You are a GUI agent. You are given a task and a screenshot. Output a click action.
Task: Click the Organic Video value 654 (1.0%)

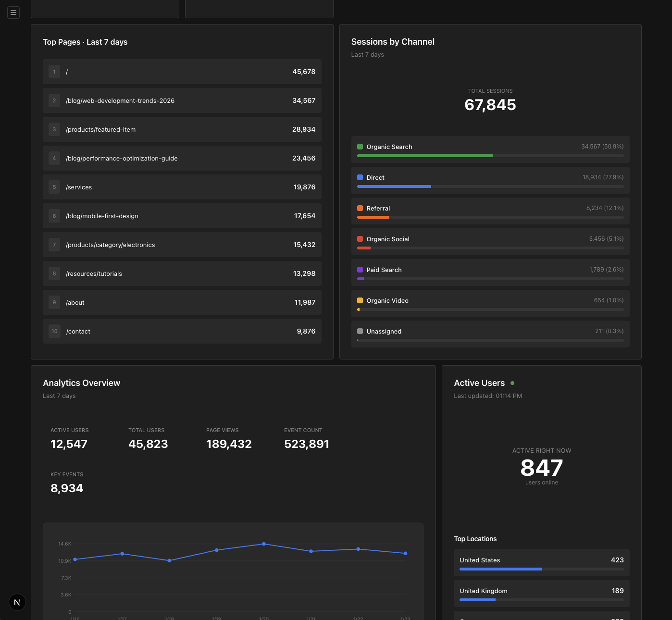click(x=609, y=300)
